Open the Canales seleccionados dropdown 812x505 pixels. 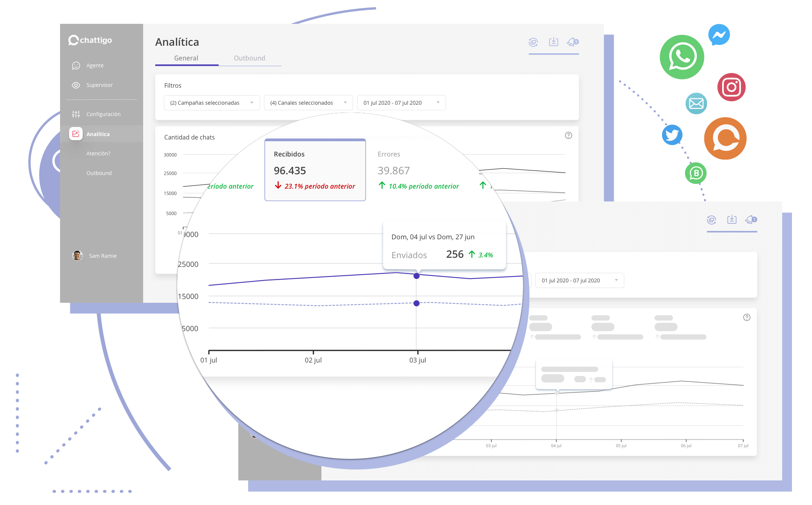[308, 103]
